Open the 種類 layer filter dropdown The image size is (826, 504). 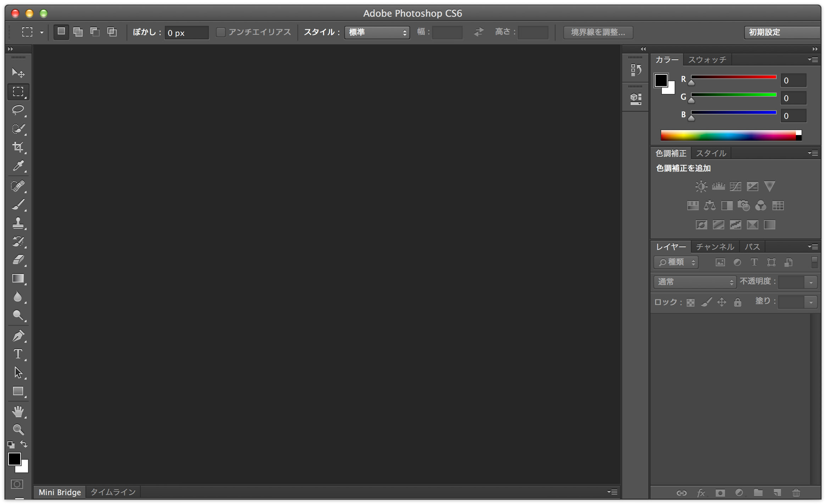(x=676, y=262)
